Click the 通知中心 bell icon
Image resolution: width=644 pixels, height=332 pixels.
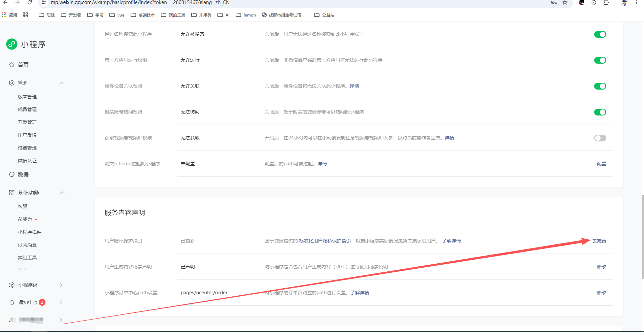click(x=12, y=302)
